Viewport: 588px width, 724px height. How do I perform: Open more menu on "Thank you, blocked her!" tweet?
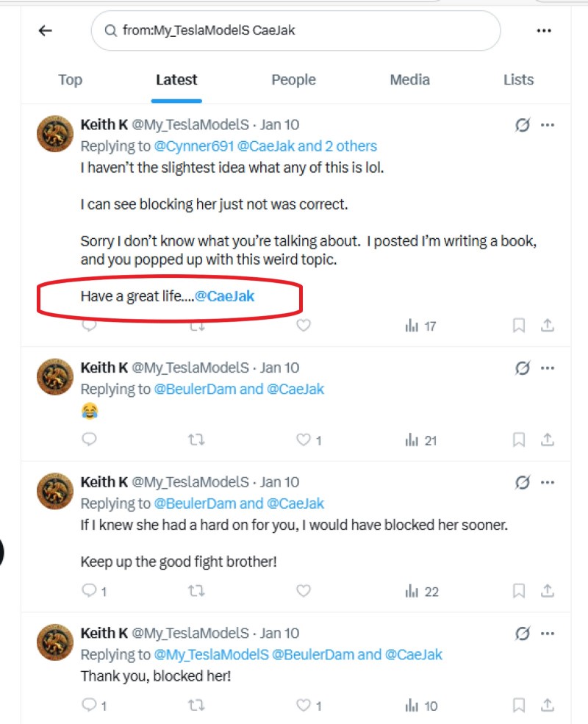point(548,633)
